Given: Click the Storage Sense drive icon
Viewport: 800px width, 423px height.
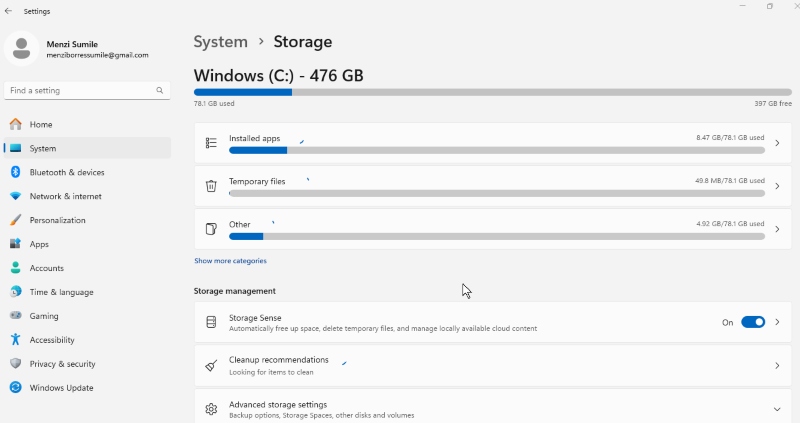Looking at the screenshot, I should point(211,322).
